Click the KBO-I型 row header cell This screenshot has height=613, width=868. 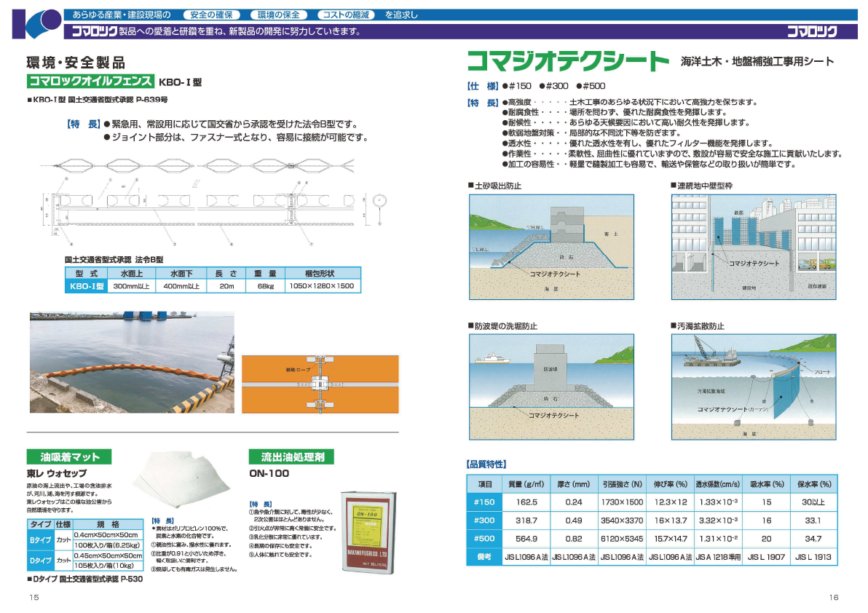pos(87,286)
